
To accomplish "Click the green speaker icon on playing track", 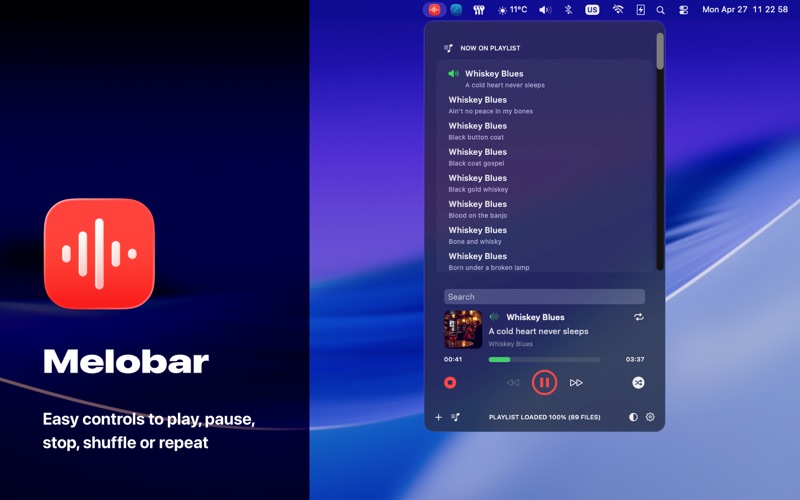I will (453, 73).
